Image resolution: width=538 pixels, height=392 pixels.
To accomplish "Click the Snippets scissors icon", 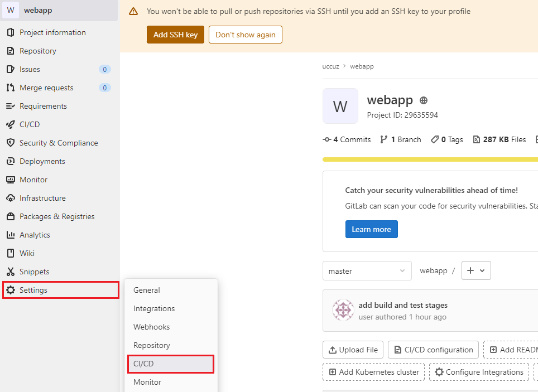I will (x=10, y=272).
